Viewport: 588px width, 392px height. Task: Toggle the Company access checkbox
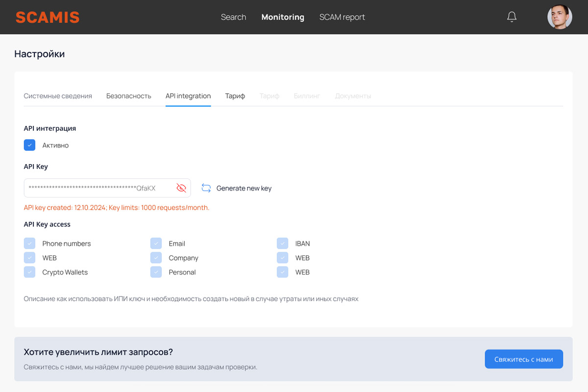pyautogui.click(x=156, y=258)
